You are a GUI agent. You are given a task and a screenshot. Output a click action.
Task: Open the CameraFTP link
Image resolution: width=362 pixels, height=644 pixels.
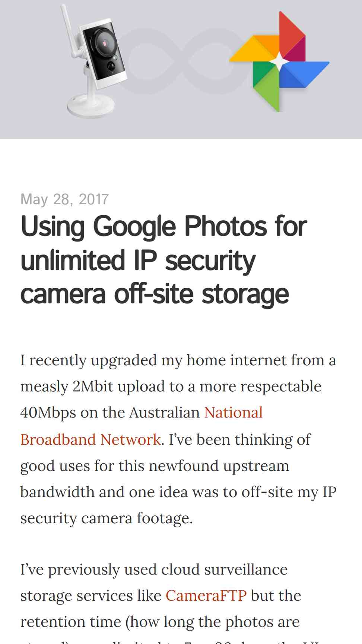(206, 596)
